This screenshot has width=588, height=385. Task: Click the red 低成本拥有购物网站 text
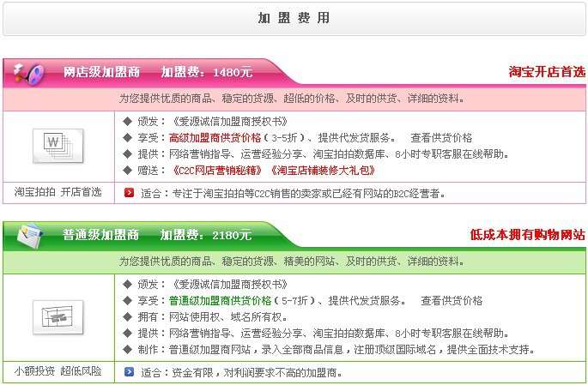click(527, 234)
